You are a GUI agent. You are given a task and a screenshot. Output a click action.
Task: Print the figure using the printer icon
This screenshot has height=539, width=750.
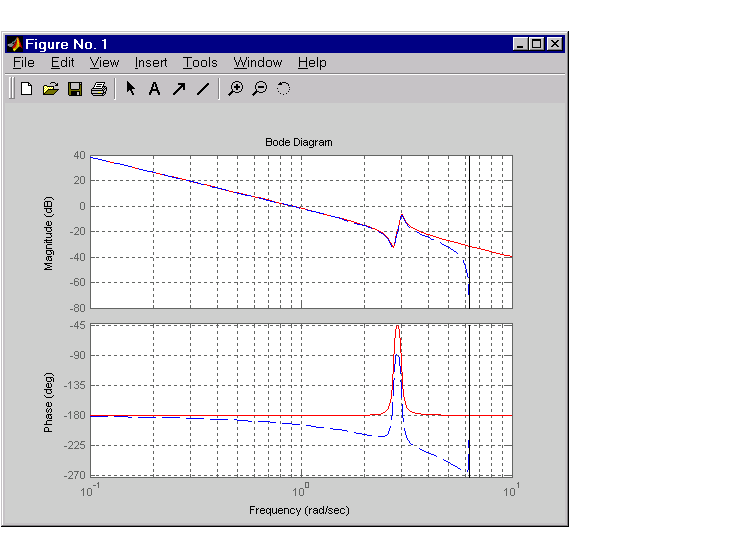98,89
